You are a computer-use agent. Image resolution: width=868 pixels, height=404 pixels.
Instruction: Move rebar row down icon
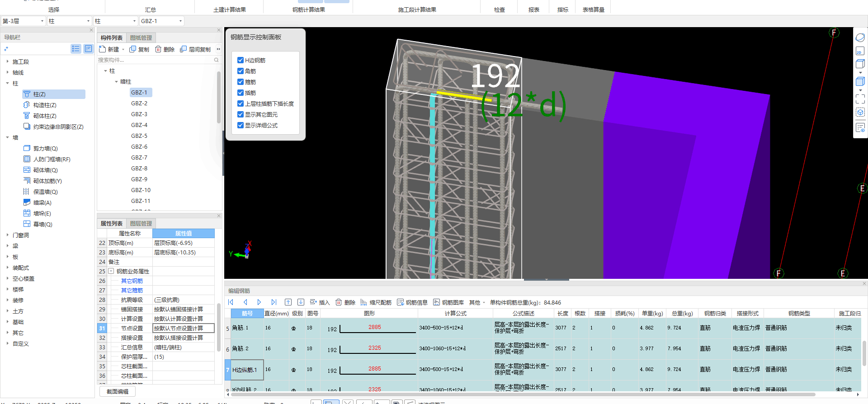coord(301,302)
